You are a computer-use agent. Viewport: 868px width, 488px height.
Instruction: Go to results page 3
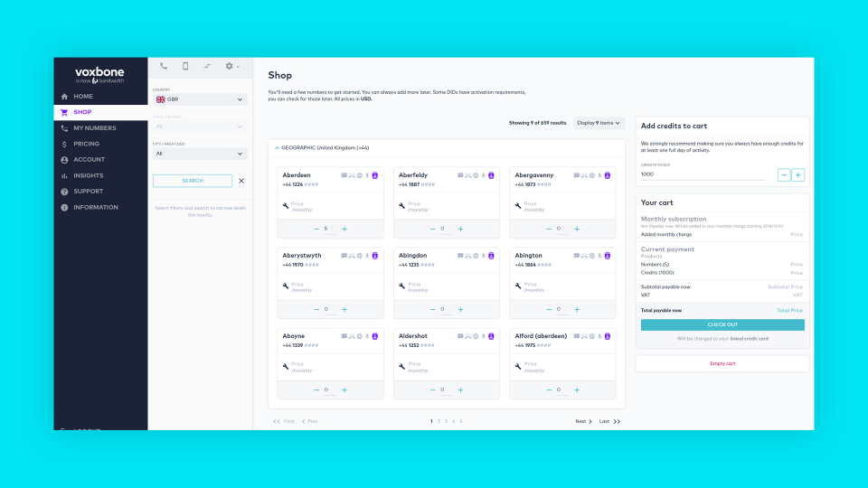[446, 422]
